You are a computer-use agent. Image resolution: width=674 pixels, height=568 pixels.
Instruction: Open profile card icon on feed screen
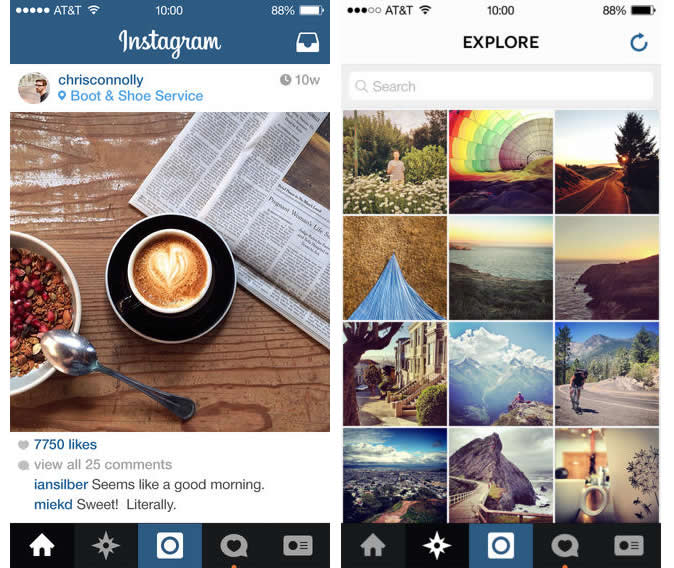[x=298, y=545]
